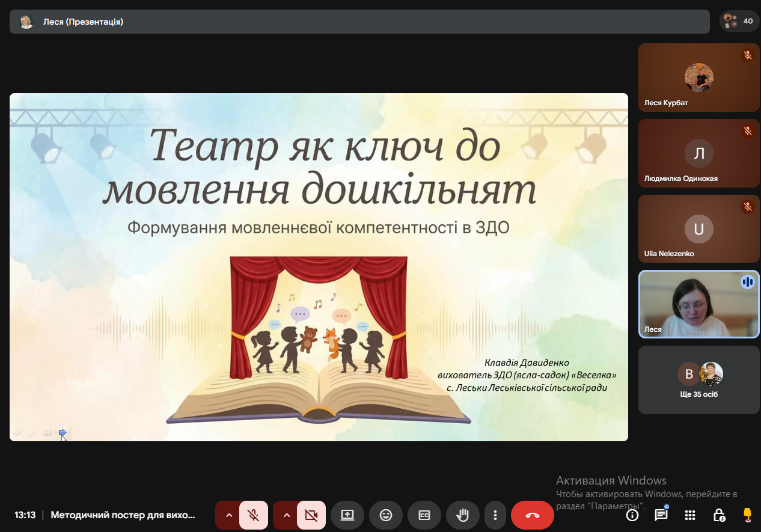Open host controls lock icon
This screenshot has height=532, width=761.
[x=719, y=515]
